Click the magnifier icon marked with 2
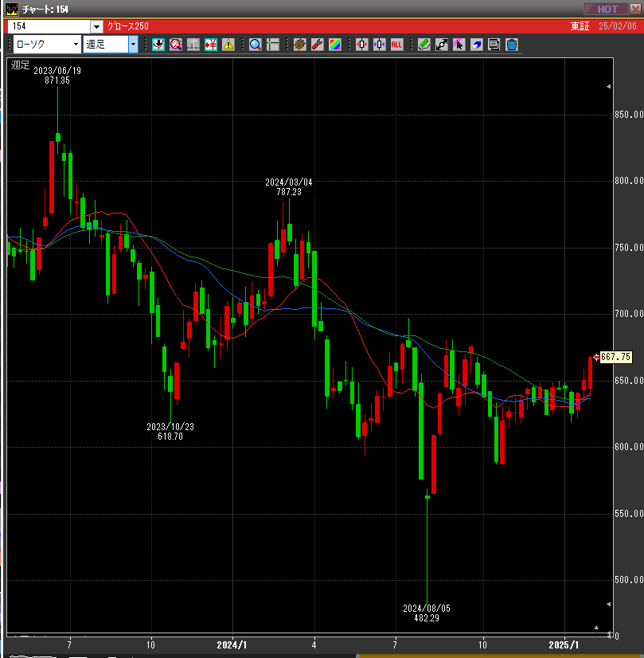The width and height of the screenshot is (644, 658). coord(176,45)
